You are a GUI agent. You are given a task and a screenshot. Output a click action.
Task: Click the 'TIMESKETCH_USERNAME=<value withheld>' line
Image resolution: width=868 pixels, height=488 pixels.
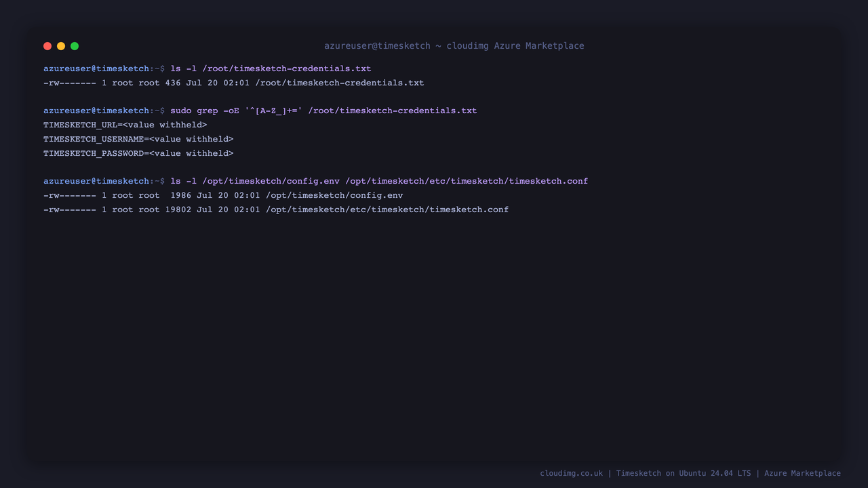pos(138,139)
